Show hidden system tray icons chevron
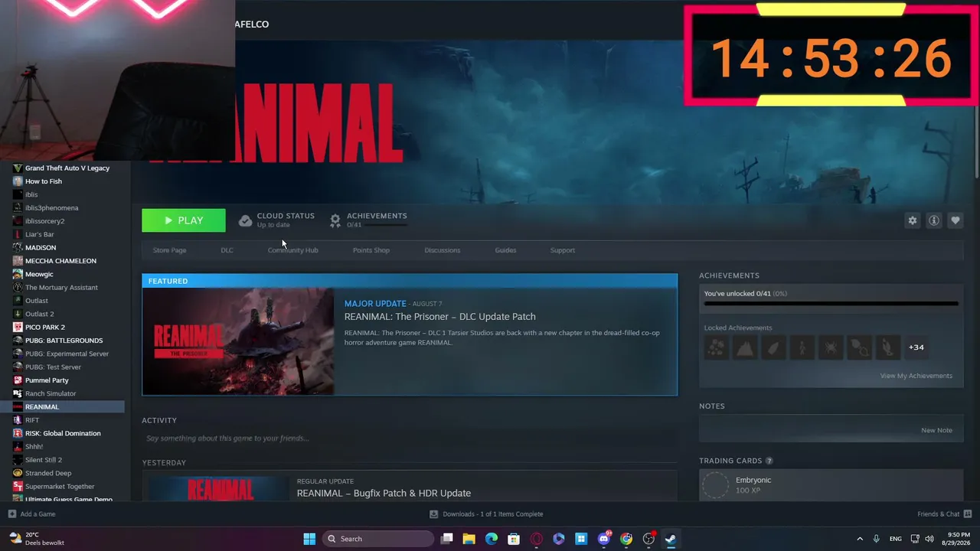Image resolution: width=980 pixels, height=551 pixels. coord(860,539)
